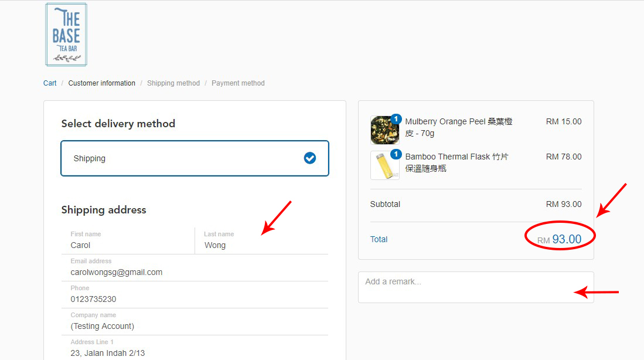Click the Add a remark text box
Viewport: 644px width, 360px height.
(x=475, y=287)
